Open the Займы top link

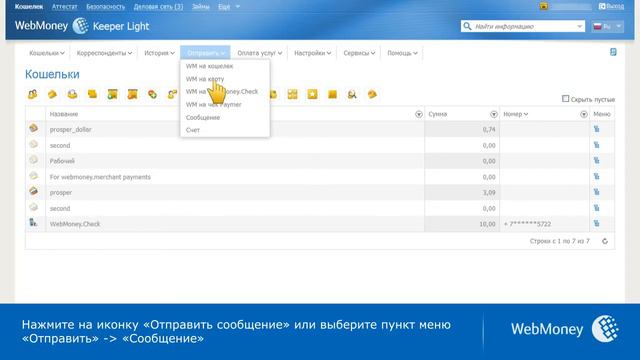pyautogui.click(x=201, y=7)
